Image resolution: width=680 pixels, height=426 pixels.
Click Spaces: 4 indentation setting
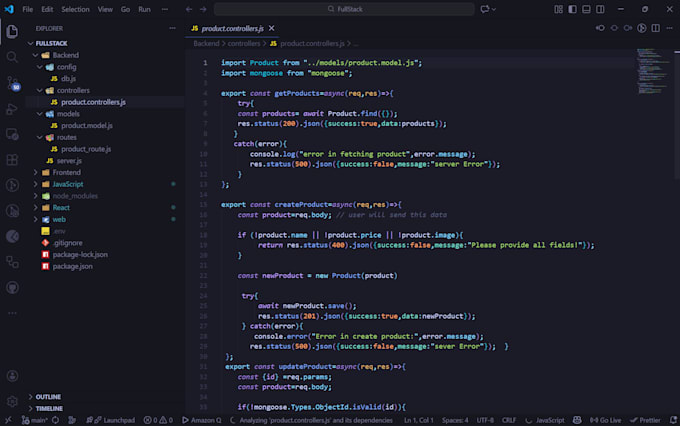pos(455,420)
